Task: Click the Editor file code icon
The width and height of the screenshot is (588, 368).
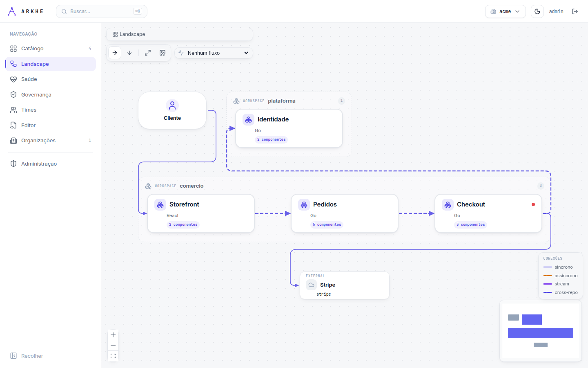Action: [x=13, y=125]
